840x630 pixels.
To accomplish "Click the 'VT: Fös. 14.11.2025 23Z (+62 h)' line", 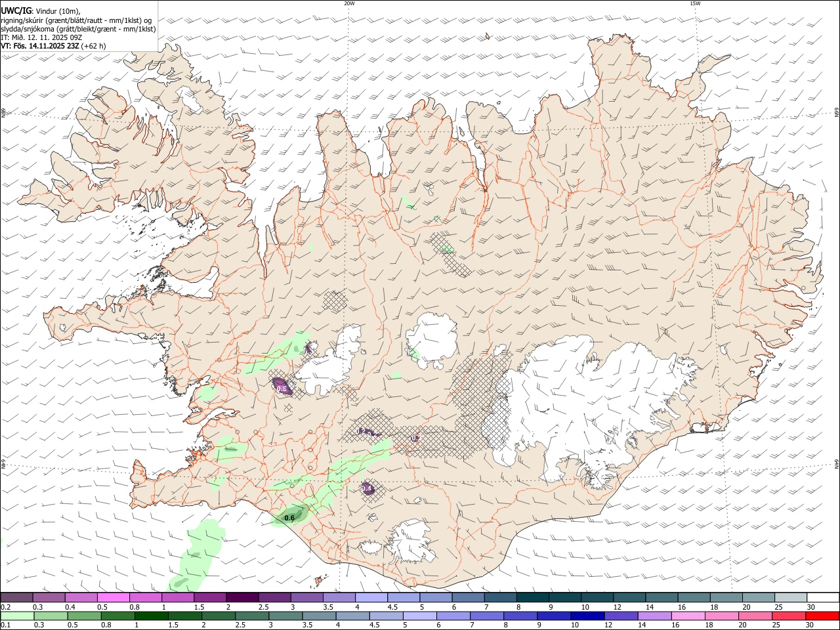I will point(53,46).
